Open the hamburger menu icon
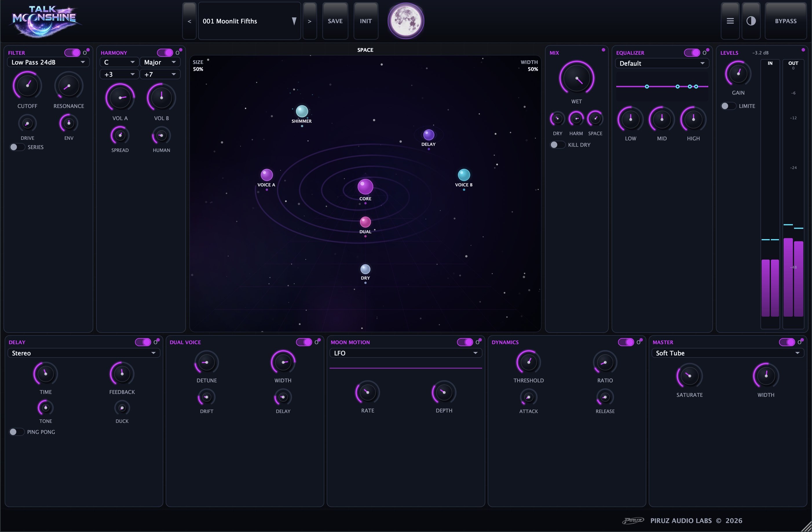 [730, 21]
